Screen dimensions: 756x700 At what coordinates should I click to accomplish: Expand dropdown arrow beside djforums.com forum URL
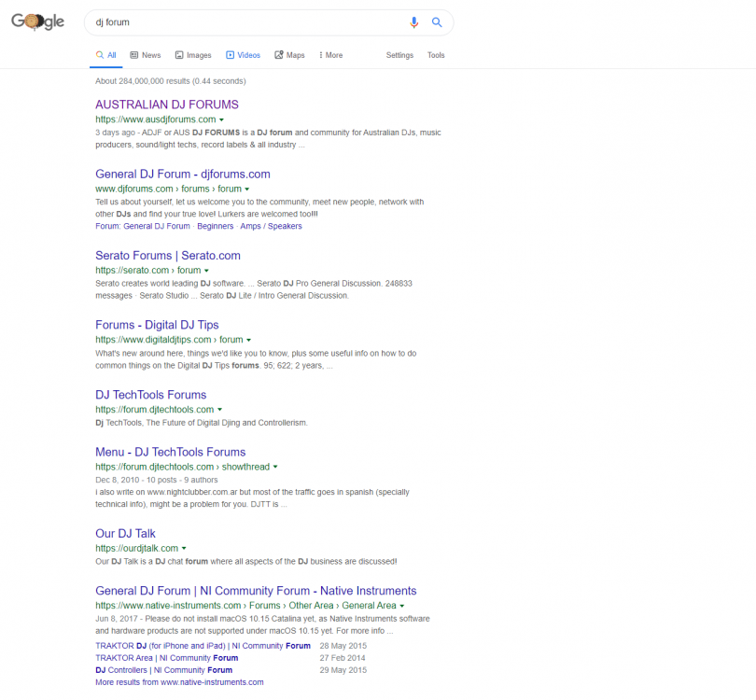[x=246, y=189]
